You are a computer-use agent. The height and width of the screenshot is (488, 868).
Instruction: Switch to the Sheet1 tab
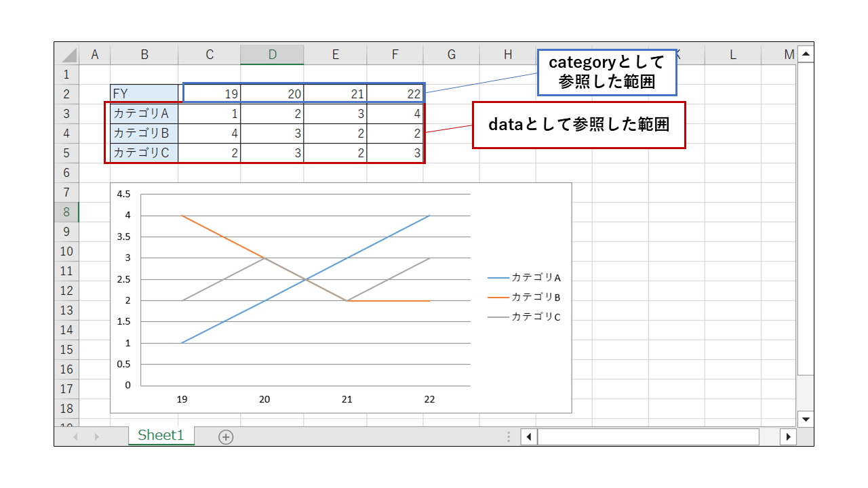pyautogui.click(x=161, y=436)
